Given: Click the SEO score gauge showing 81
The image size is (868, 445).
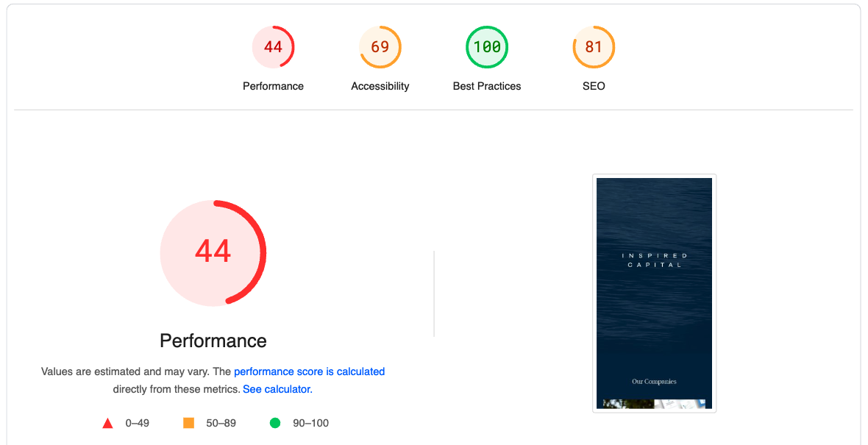Looking at the screenshot, I should [594, 47].
